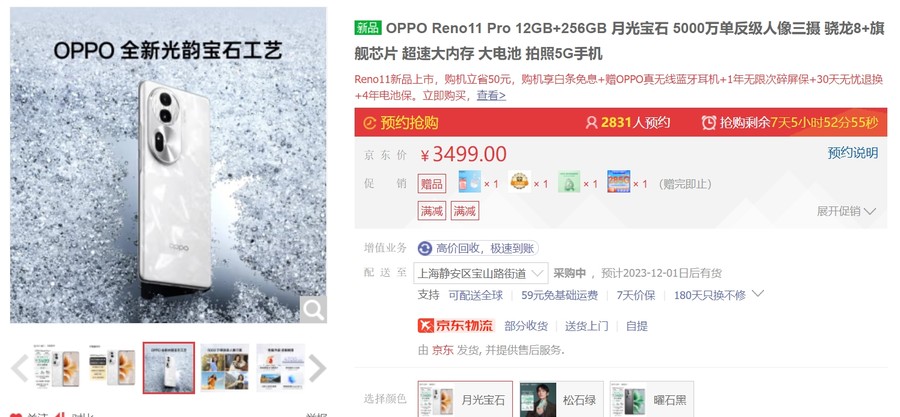Select the 松石绿 color option
This screenshot has width=900, height=417.
point(561,399)
